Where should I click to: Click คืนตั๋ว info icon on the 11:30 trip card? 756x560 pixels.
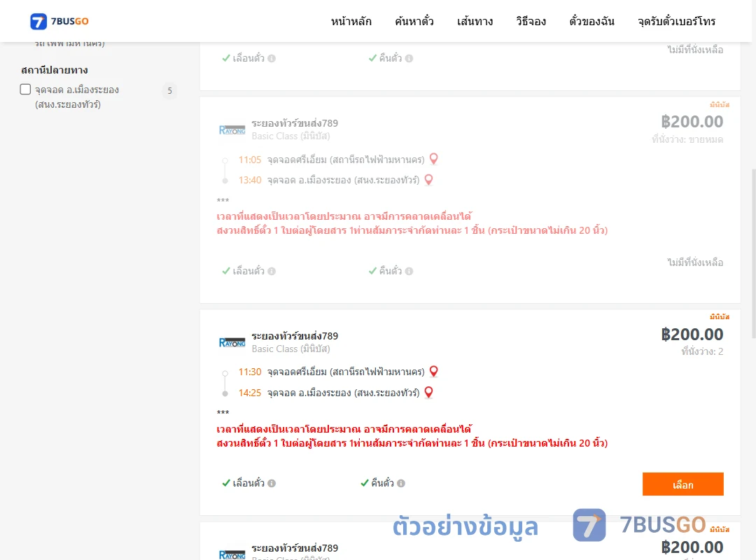(401, 483)
